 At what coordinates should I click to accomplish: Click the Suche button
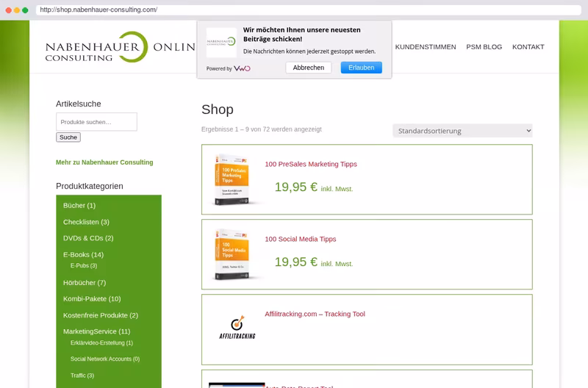[x=68, y=137]
